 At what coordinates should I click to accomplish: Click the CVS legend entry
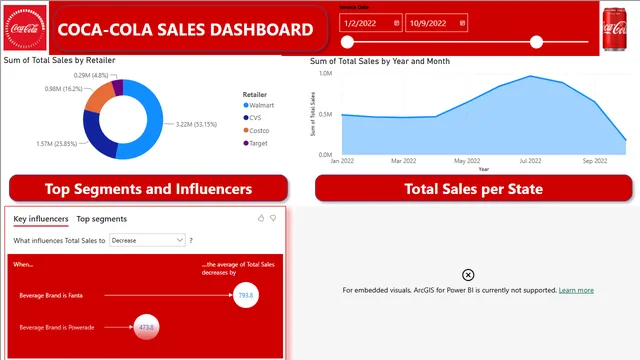[252, 118]
